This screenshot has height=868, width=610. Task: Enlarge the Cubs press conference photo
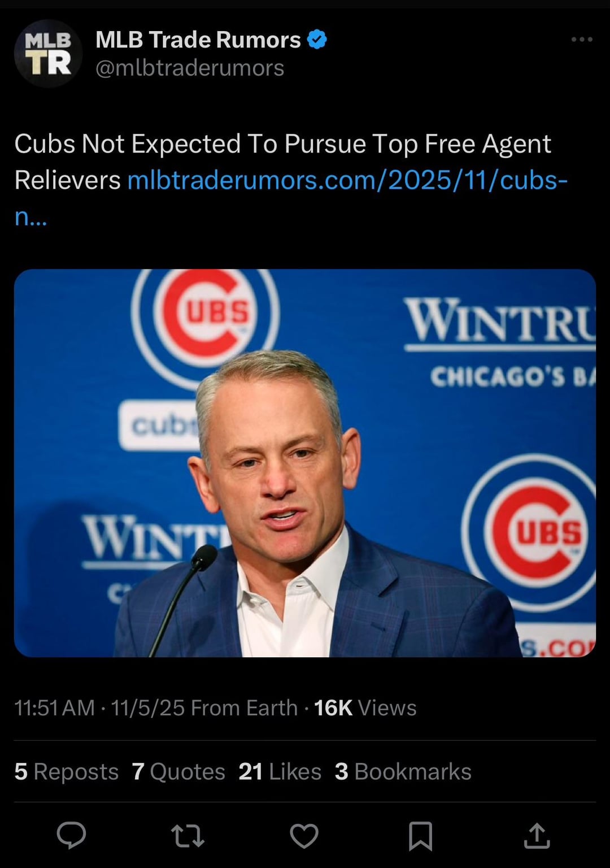click(305, 462)
